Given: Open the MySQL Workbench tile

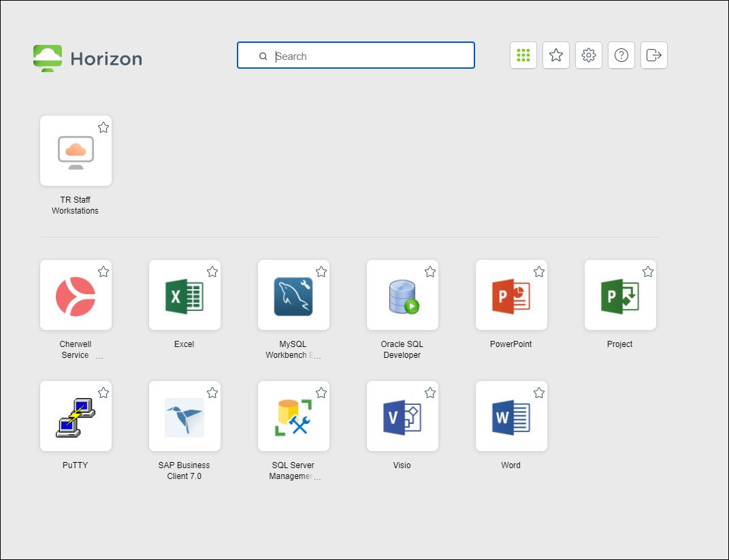Looking at the screenshot, I should click(293, 295).
